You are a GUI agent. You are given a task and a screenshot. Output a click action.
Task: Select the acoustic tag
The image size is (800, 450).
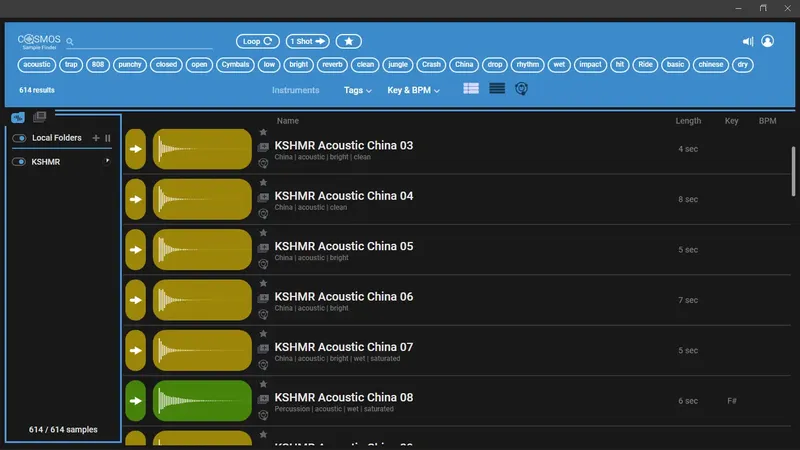(37, 65)
